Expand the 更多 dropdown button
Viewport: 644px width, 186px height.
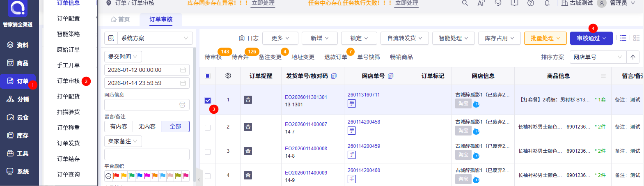coord(280,38)
